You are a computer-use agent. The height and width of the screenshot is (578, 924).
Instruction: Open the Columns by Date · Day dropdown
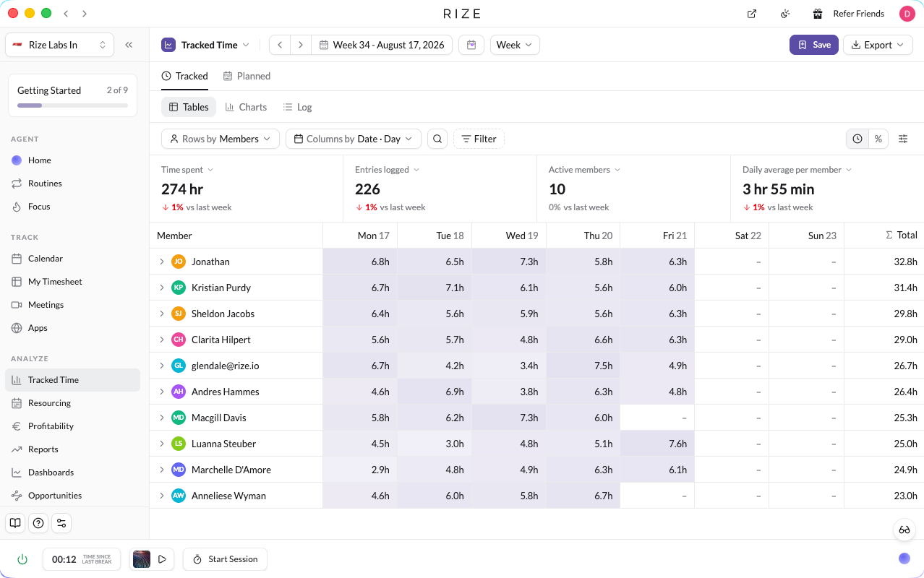(354, 139)
